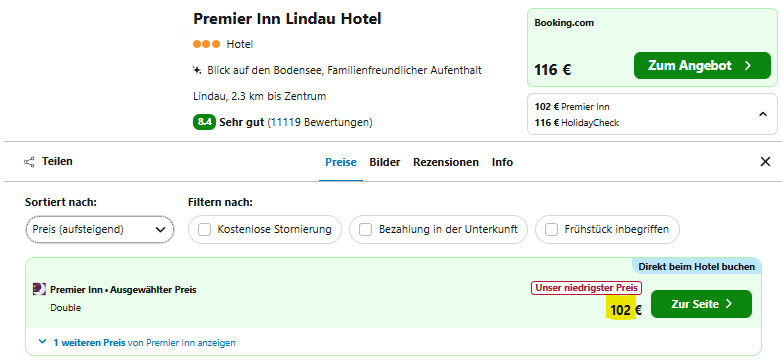Enable the Kostenlose Stornierung filter
Screen dimensions: 782x363
pos(204,229)
